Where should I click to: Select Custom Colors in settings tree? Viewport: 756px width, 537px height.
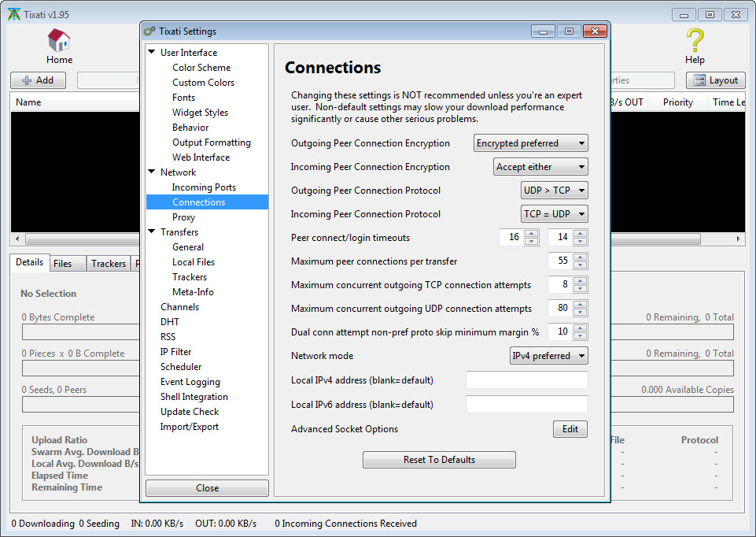pos(204,83)
